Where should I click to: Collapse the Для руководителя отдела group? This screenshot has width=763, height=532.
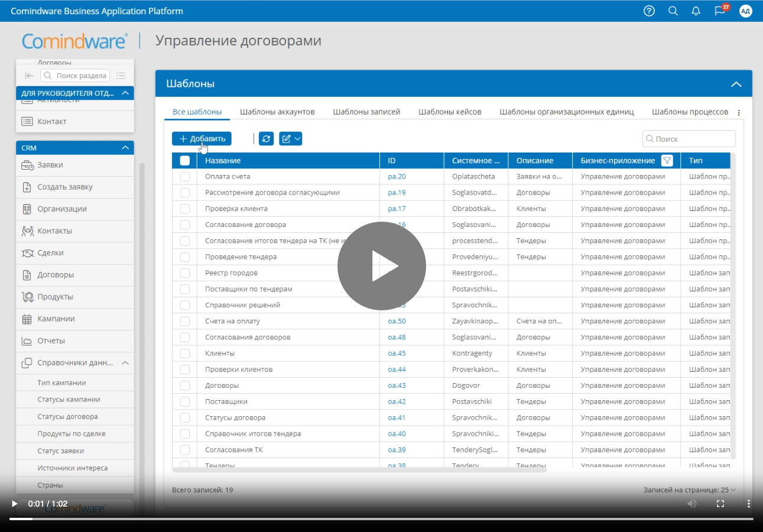[125, 93]
